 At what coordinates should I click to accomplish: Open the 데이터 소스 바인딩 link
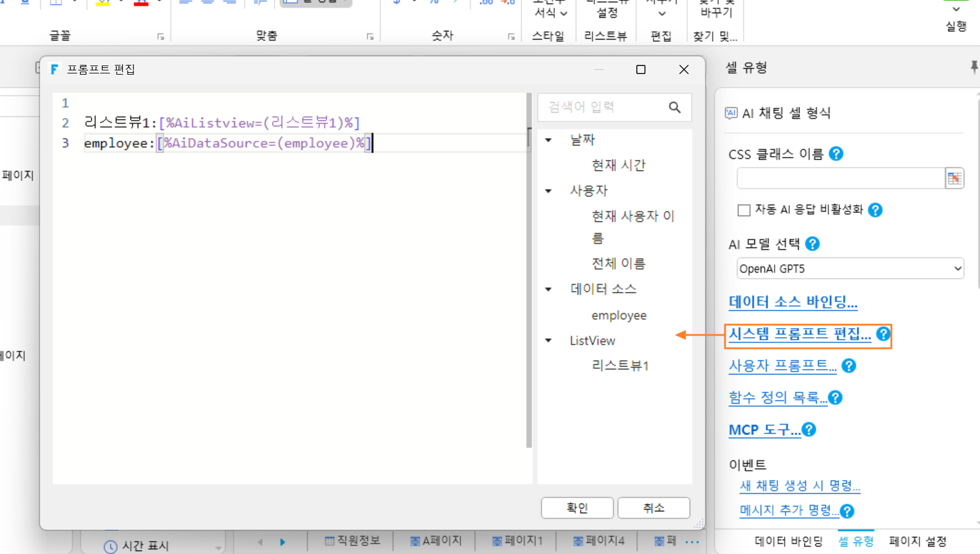coord(793,302)
